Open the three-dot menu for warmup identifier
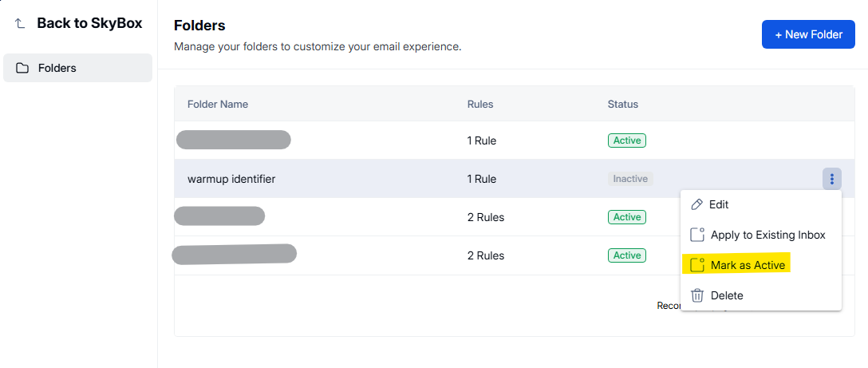868x368 pixels. point(831,179)
